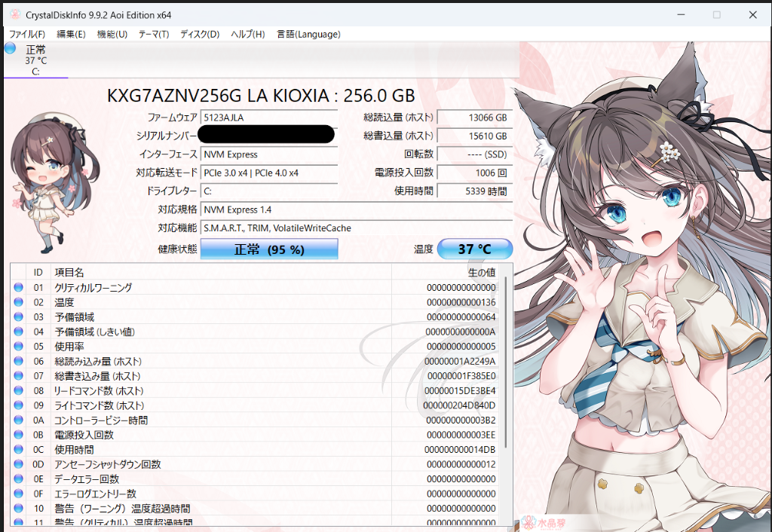This screenshot has height=532, width=772.
Task: Click the 生の値 column header
Action: (445, 272)
